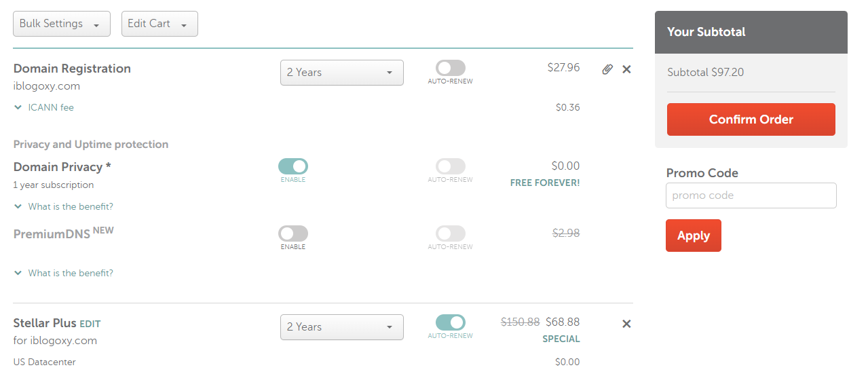Enable the PremiumDNS switch
This screenshot has height=374, width=868.
coord(293,233)
